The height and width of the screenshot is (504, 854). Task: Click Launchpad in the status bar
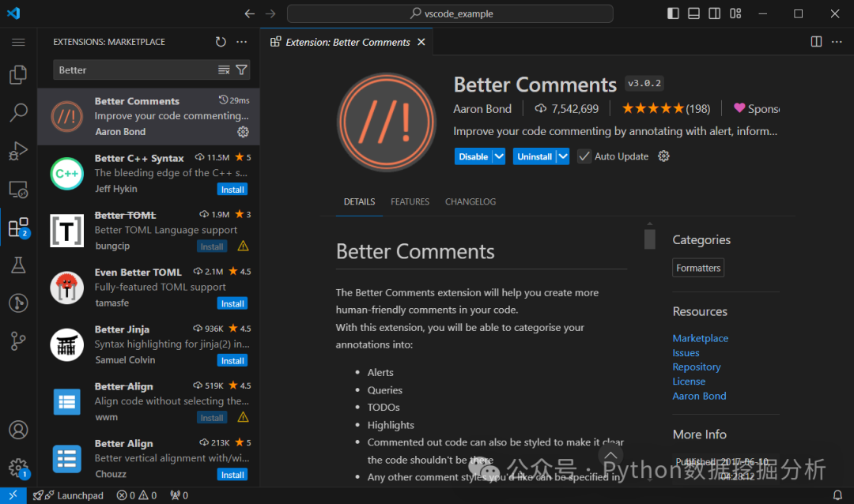click(x=68, y=495)
